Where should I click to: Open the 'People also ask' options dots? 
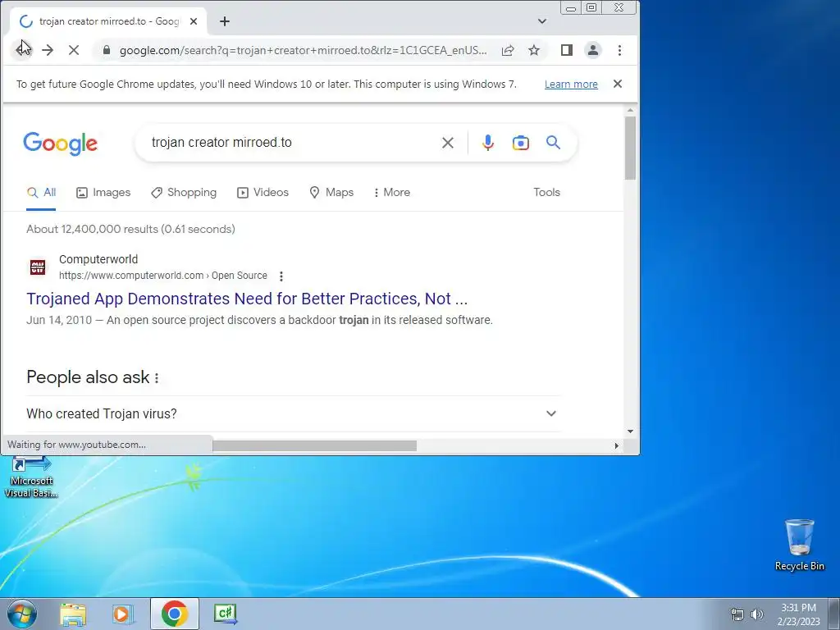(x=157, y=377)
